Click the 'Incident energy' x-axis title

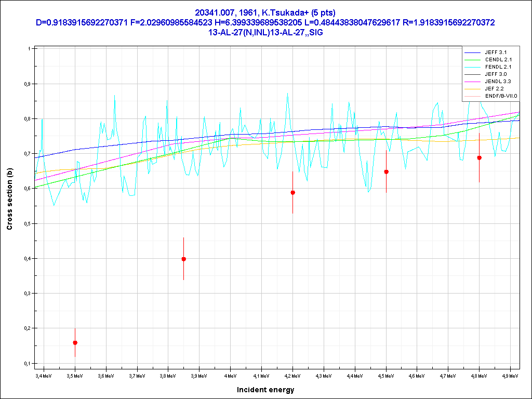tap(265, 390)
